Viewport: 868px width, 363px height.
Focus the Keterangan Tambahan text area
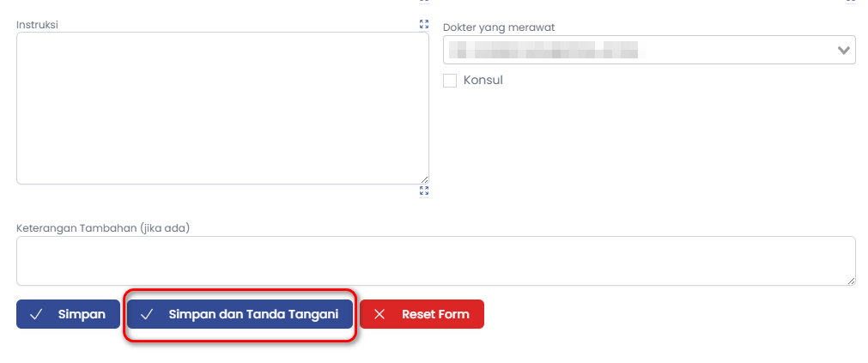coord(435,260)
